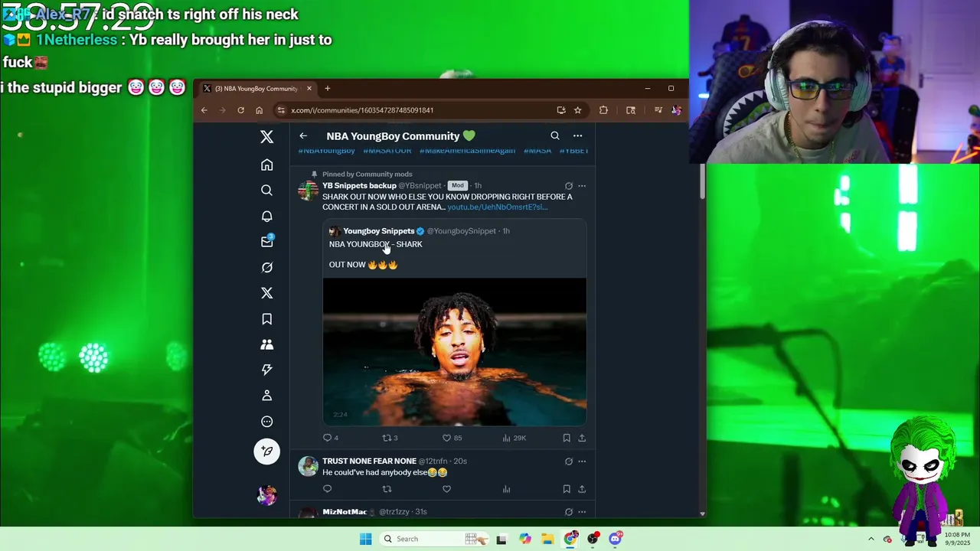Image resolution: width=980 pixels, height=551 pixels.
Task: Repost the pinned post showing 3 reposts
Action: 390,438
